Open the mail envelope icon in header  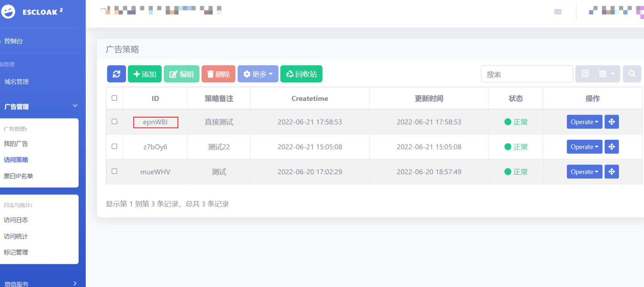coord(558,12)
